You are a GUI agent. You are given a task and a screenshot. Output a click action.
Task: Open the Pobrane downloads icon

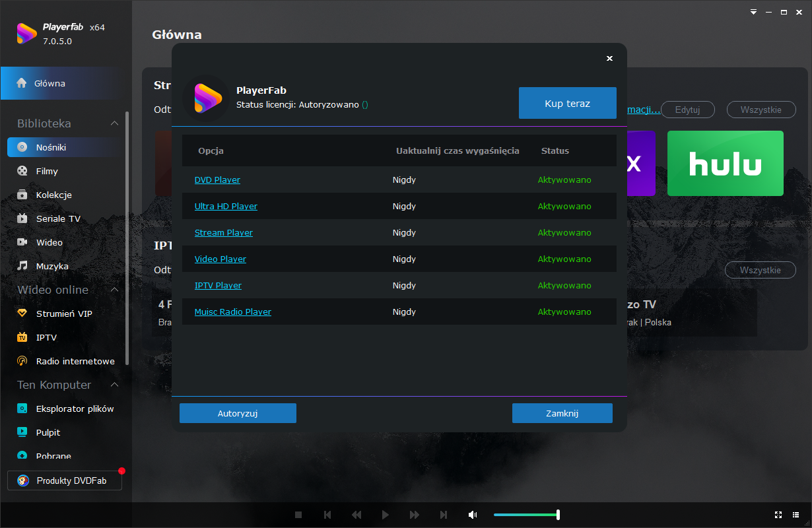pos(22,456)
